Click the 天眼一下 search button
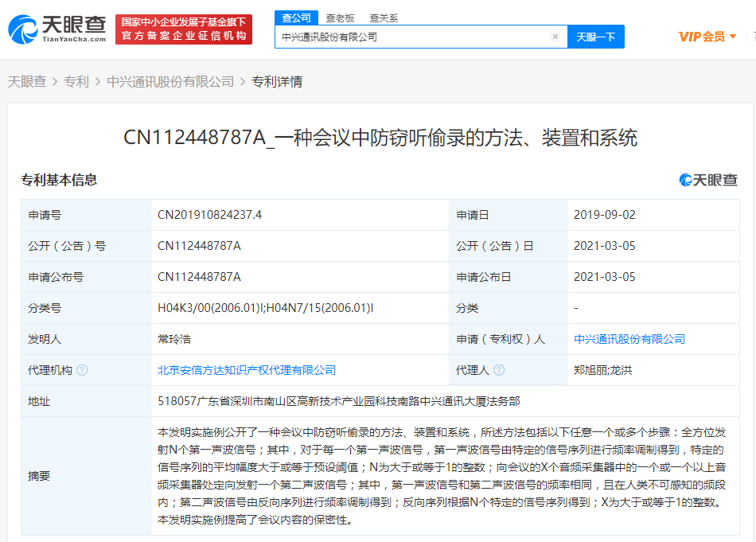This screenshot has width=756, height=542. coord(596,37)
